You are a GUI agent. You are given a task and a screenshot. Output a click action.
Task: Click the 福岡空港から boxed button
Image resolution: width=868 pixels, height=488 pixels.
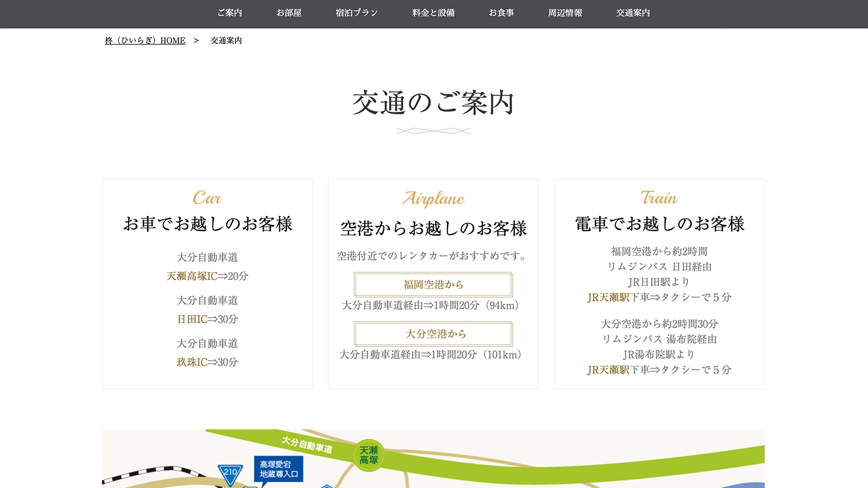[433, 284]
